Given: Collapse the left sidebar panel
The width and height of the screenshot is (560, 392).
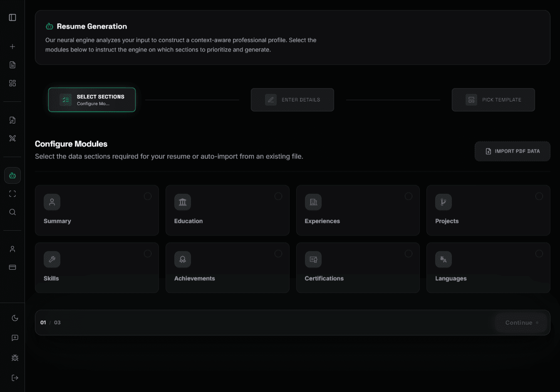Looking at the screenshot, I should point(12,17).
